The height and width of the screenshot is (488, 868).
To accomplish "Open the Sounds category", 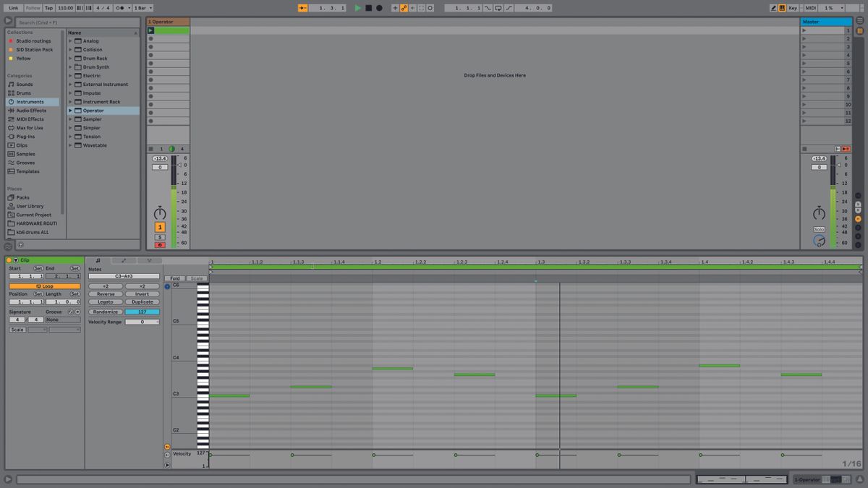I will [x=25, y=85].
